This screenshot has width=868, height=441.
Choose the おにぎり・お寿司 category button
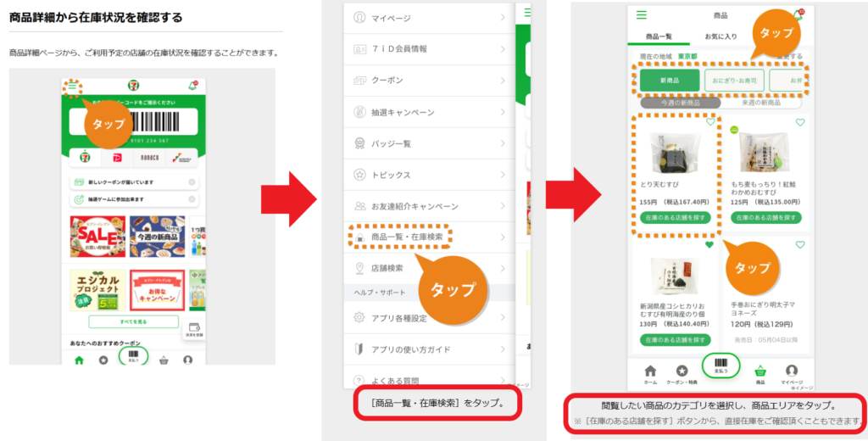734,80
